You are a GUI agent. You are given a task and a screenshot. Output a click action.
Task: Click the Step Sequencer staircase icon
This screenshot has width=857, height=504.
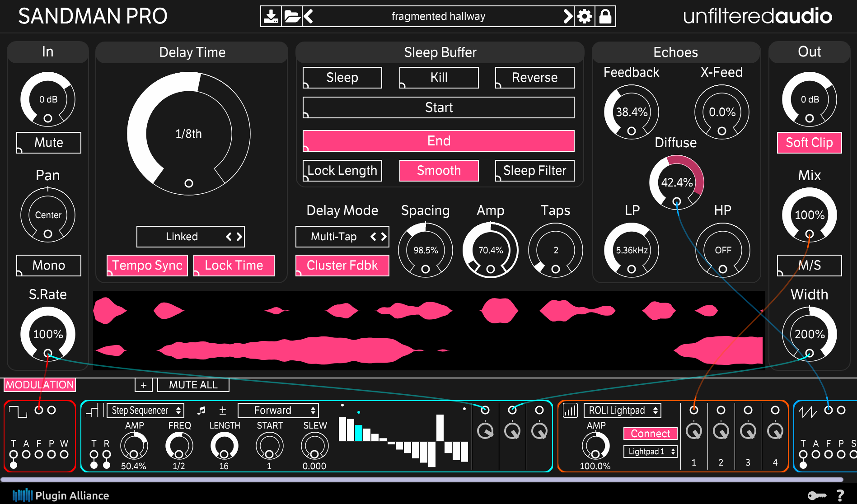coord(95,411)
